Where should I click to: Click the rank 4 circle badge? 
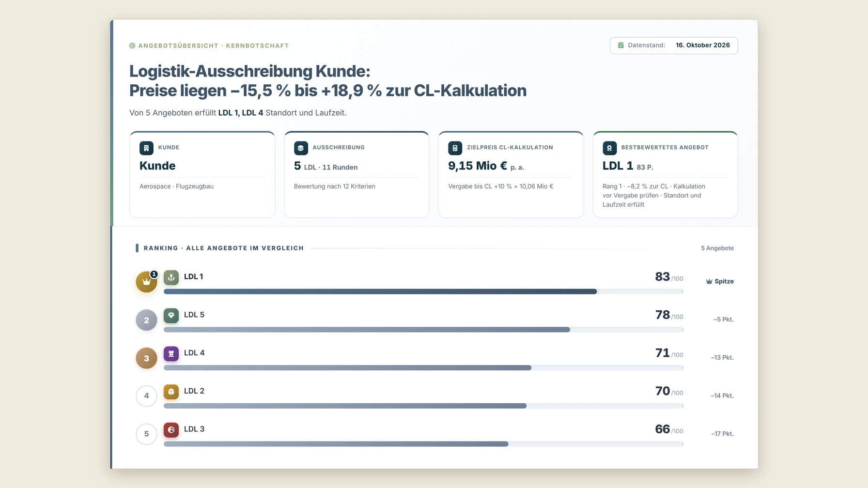coord(146,396)
